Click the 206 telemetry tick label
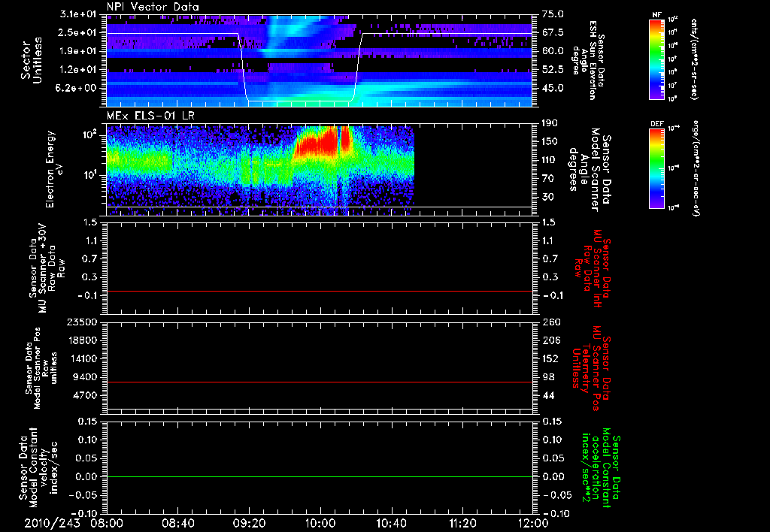 [550, 340]
